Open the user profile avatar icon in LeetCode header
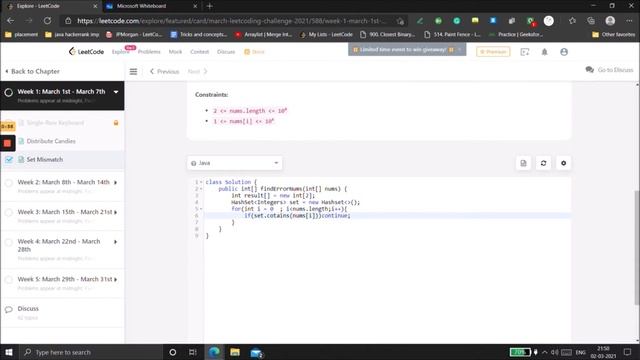The width and height of the screenshot is (640, 360). pos(564,52)
